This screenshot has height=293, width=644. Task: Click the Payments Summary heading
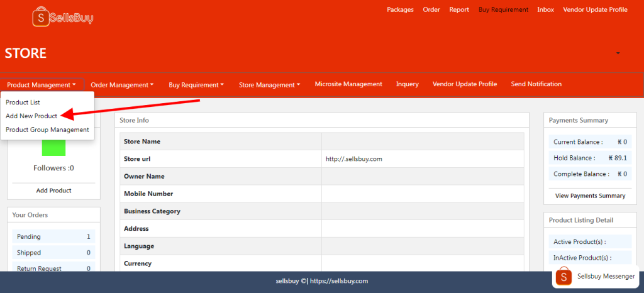click(579, 120)
